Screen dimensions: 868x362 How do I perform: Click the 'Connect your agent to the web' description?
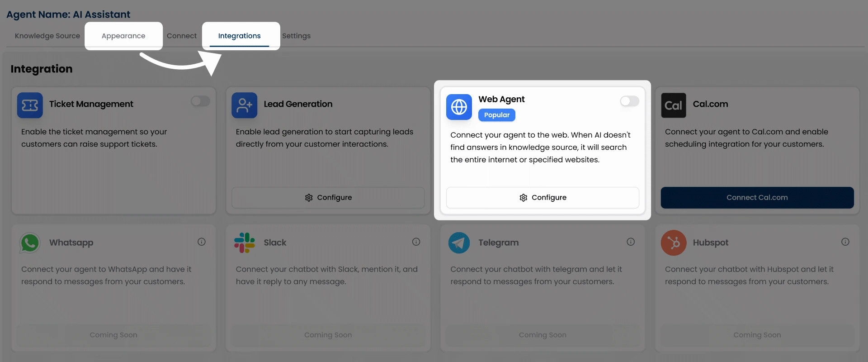[x=540, y=148]
